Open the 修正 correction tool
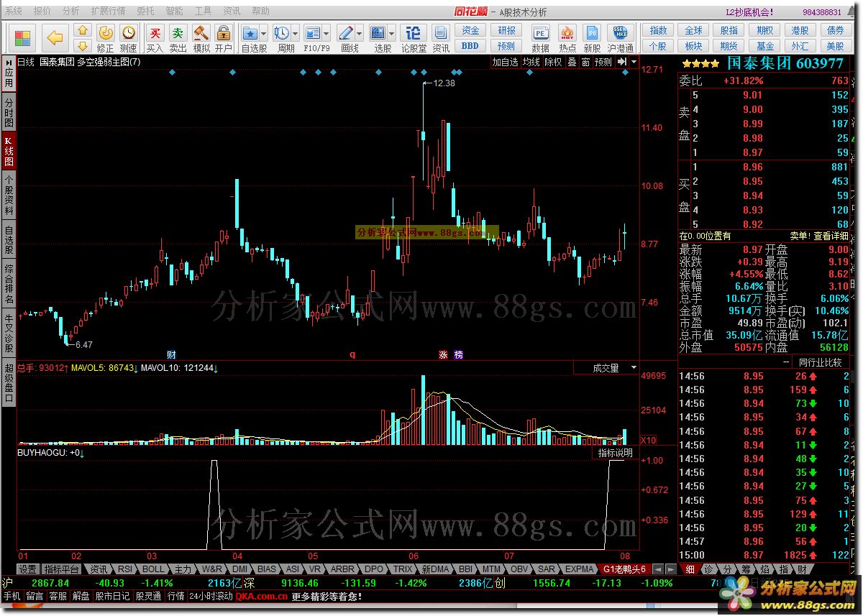The width and height of the screenshot is (863, 616). [106, 38]
